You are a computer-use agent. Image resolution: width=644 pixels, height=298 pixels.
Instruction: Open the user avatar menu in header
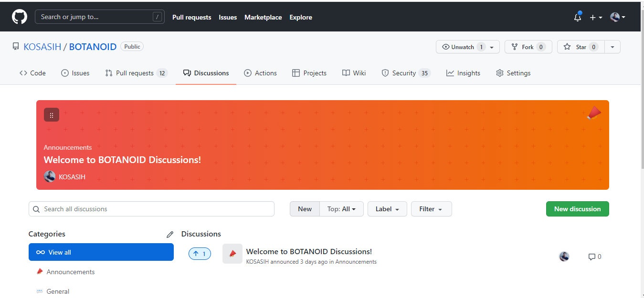pyautogui.click(x=617, y=17)
